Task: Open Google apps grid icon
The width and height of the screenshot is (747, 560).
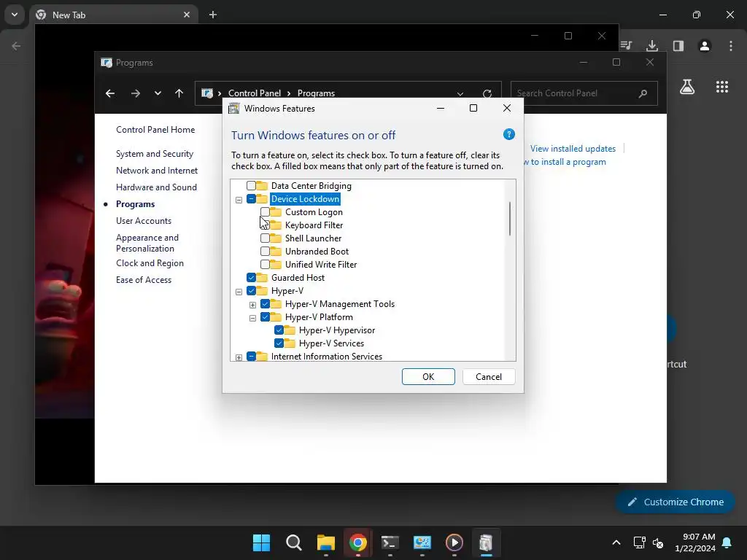Action: click(x=722, y=87)
